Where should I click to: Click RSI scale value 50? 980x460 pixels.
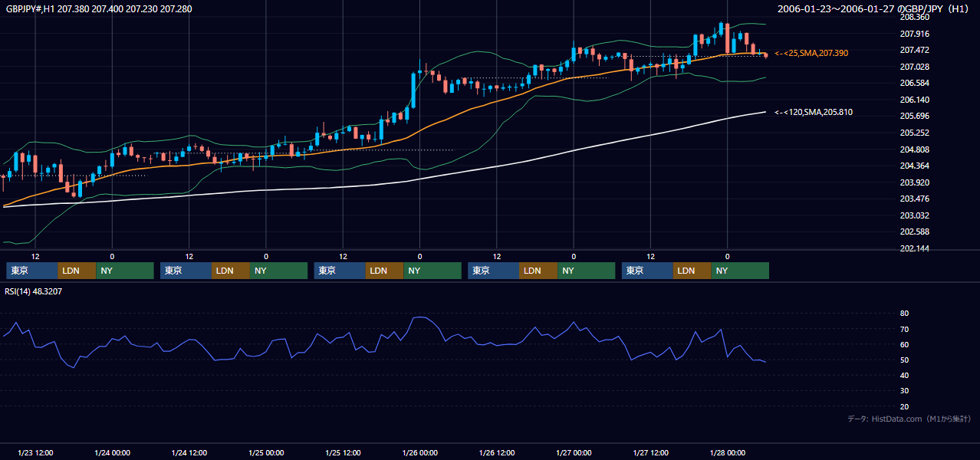904,360
